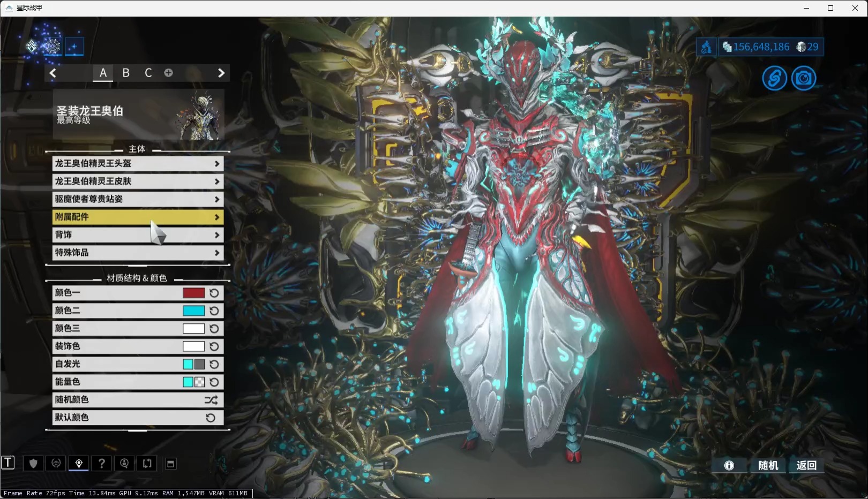
Task: Pick the white 颜色三 color swatch
Action: tap(193, 328)
